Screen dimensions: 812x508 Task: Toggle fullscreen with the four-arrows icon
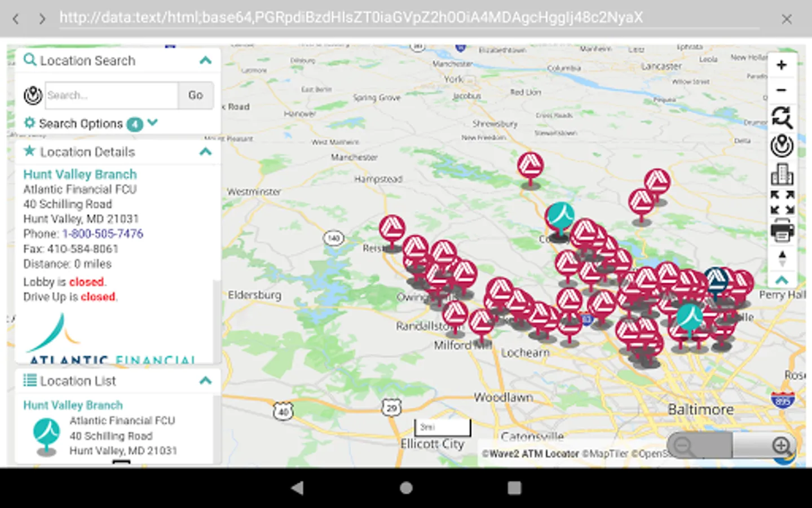coord(782,203)
